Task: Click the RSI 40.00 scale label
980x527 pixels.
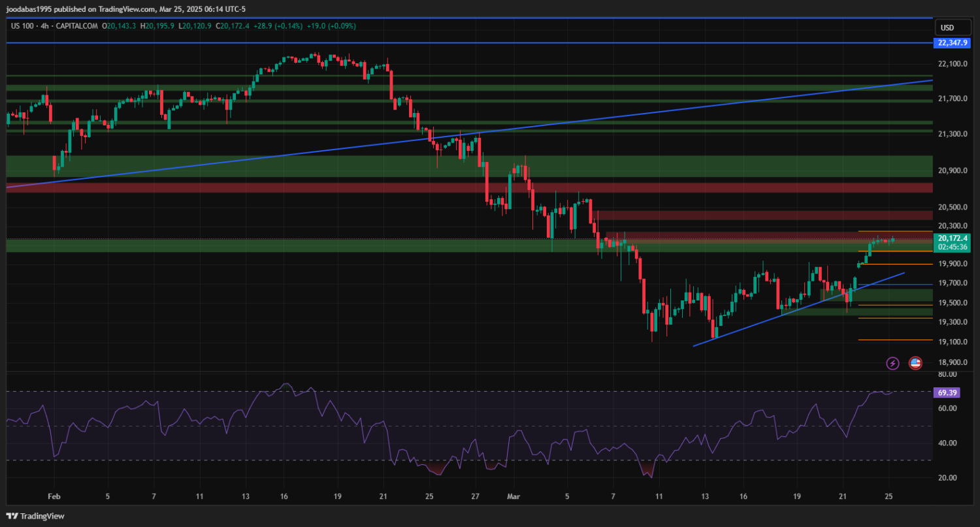Action: (x=947, y=443)
